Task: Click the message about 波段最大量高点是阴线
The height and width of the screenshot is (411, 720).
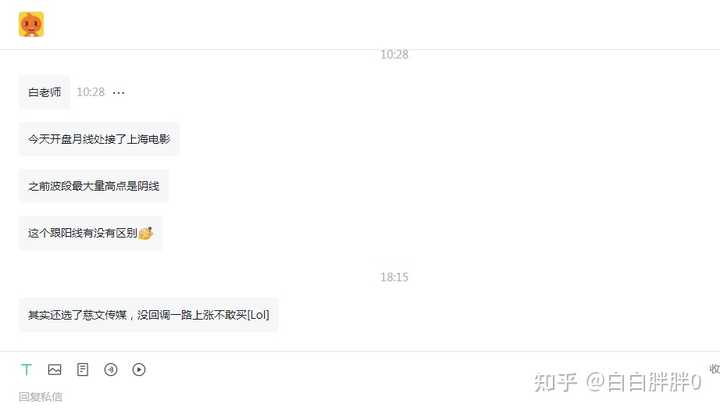Action: coord(94,186)
